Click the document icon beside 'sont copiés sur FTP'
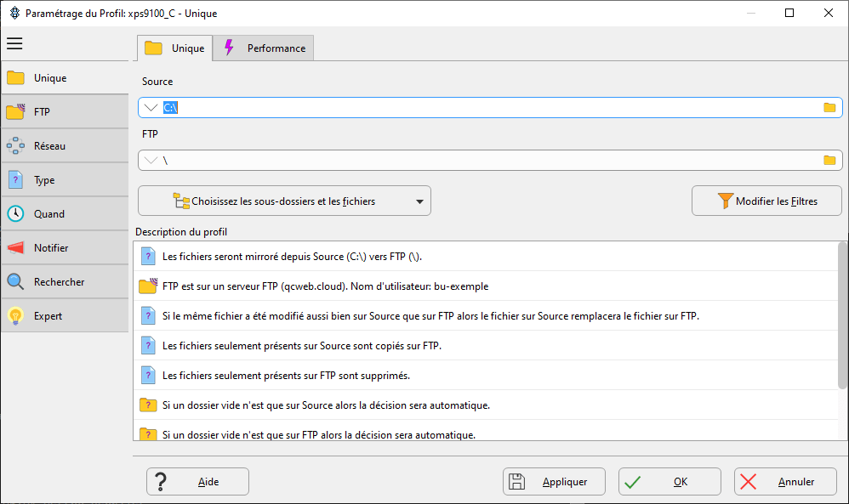The width and height of the screenshot is (849, 504). click(x=148, y=346)
